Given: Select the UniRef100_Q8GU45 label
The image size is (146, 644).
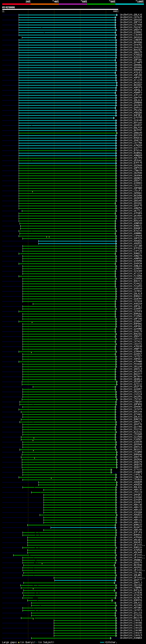Looking at the screenshot, I should (131, 201).
